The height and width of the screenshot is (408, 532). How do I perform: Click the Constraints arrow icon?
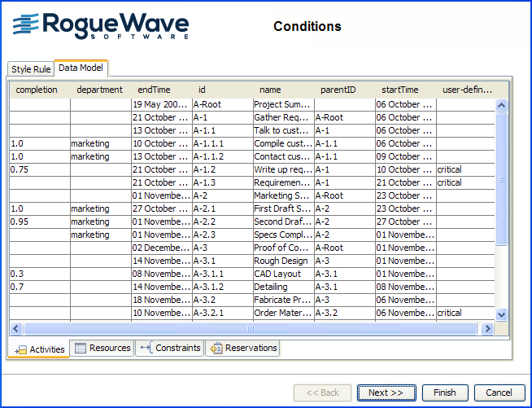click(x=146, y=349)
